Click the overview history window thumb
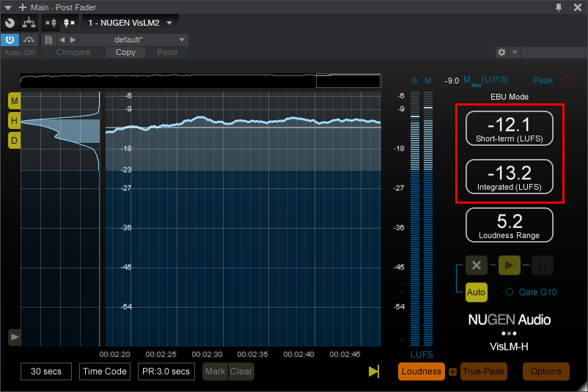The image size is (588, 392). pos(348,81)
